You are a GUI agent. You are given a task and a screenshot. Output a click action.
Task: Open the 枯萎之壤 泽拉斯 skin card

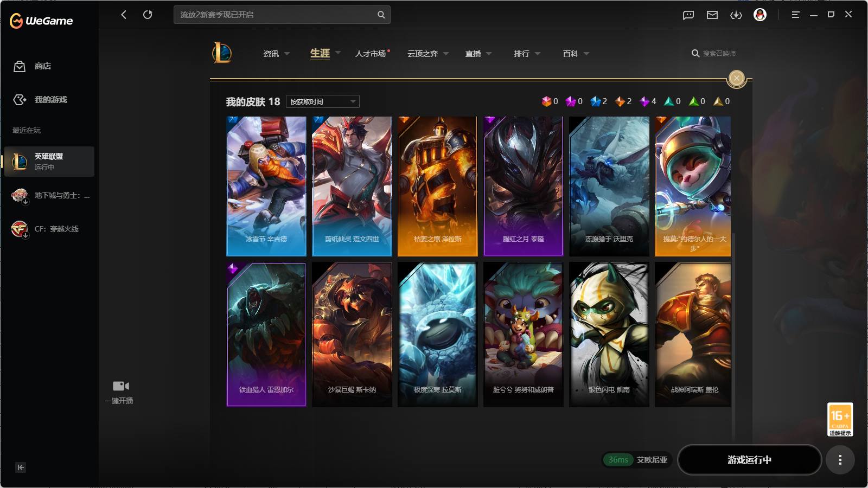coord(438,186)
